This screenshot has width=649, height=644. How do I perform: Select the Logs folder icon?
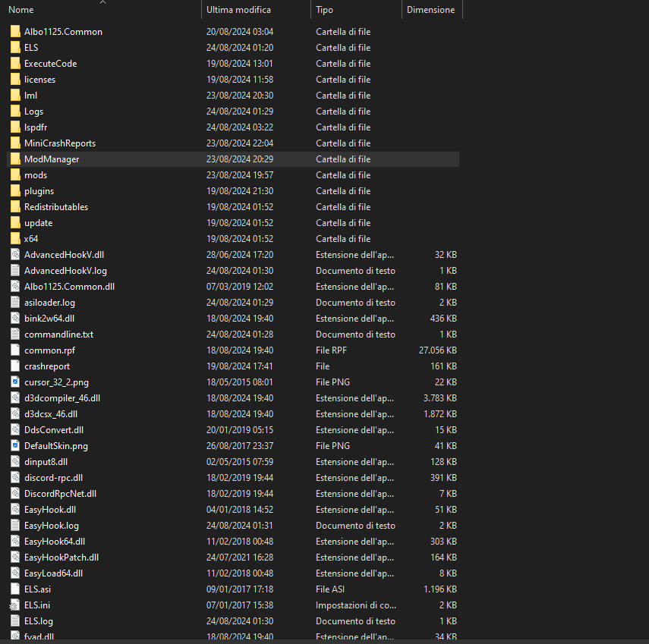(15, 112)
